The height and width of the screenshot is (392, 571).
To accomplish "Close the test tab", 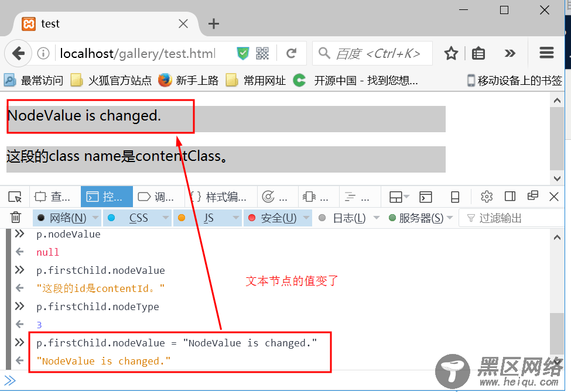I will 183,24.
